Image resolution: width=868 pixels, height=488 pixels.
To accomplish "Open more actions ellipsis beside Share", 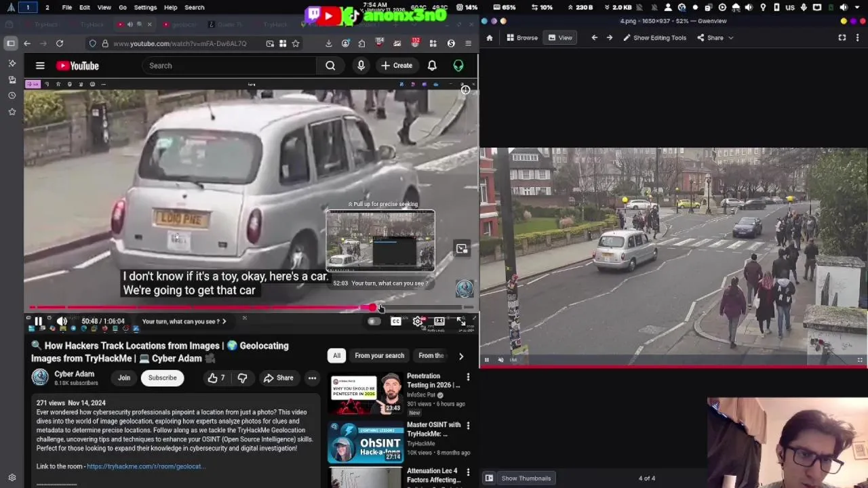I will [312, 378].
